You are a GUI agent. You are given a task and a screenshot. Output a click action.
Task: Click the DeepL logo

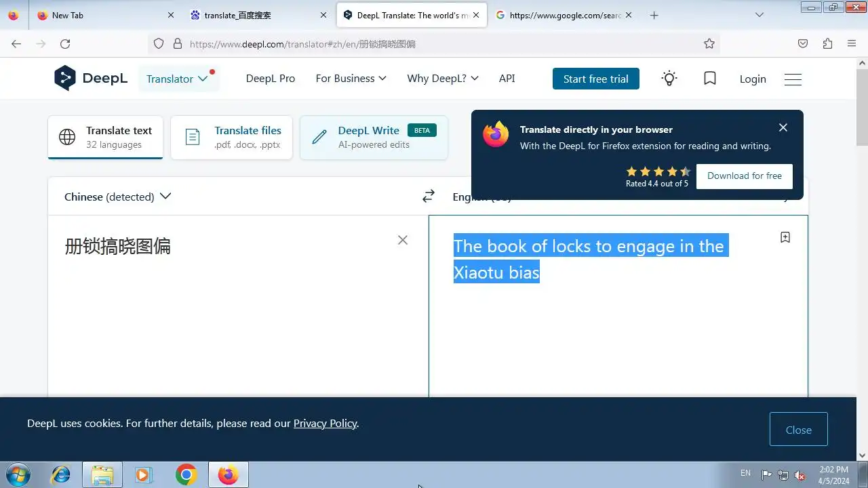(x=91, y=79)
